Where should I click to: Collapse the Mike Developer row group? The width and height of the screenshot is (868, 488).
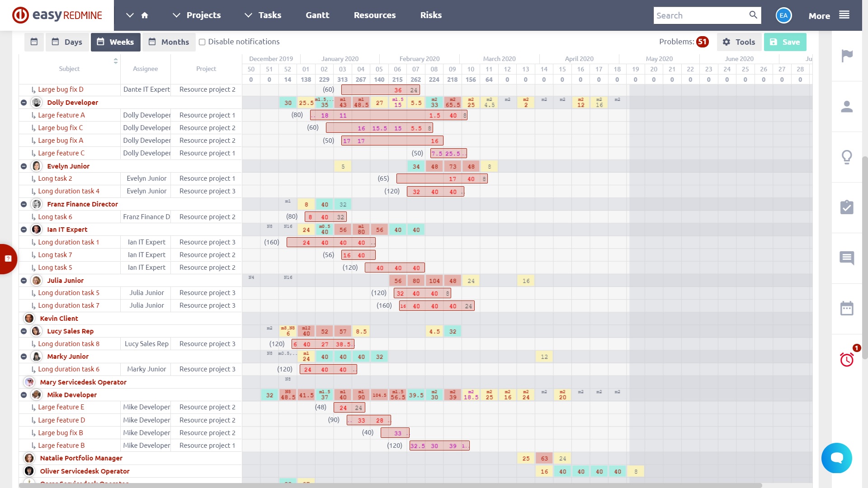24,395
